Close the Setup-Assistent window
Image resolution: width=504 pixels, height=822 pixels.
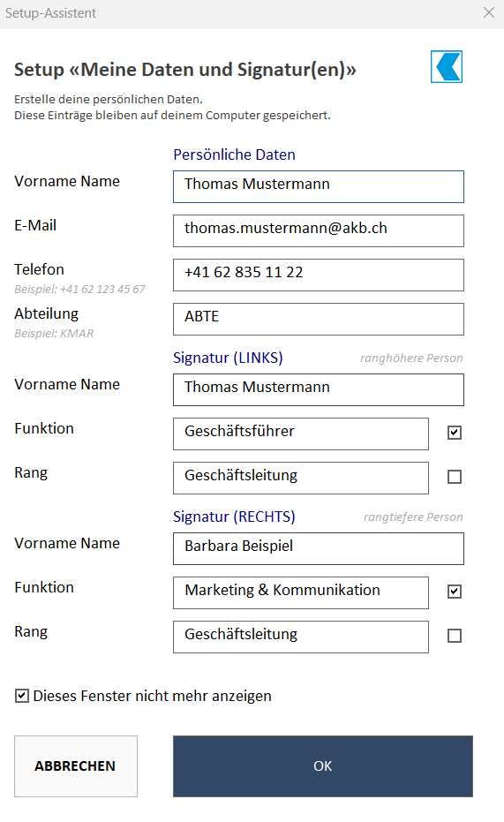pos(489,12)
